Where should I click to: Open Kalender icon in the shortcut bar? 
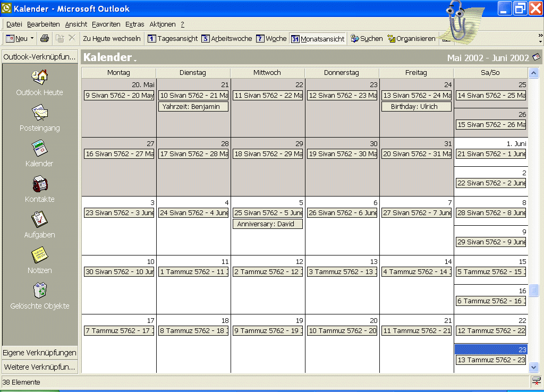(x=39, y=148)
